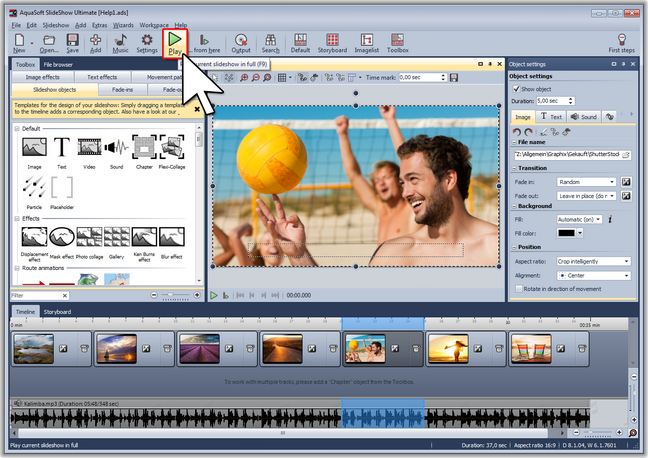648x458 pixels.
Task: Open the Text effects tab
Action: 102,77
